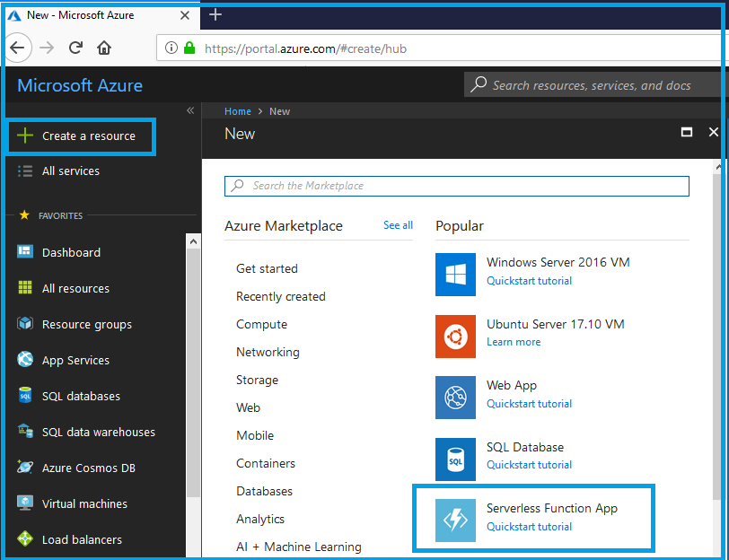Screen dimensions: 729x560
Task: Click the Windows Server 2016 VM title
Action: coord(558,262)
